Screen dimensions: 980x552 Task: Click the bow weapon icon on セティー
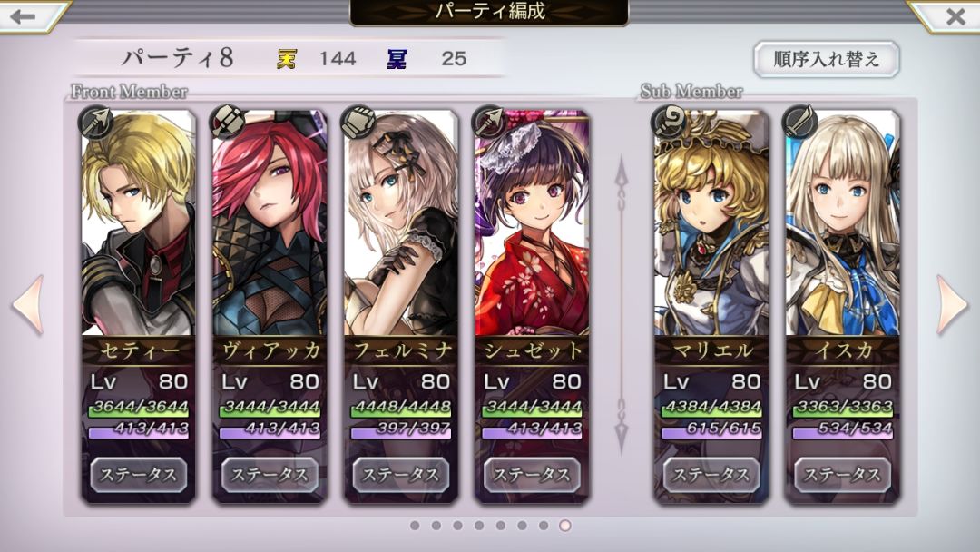(x=95, y=122)
